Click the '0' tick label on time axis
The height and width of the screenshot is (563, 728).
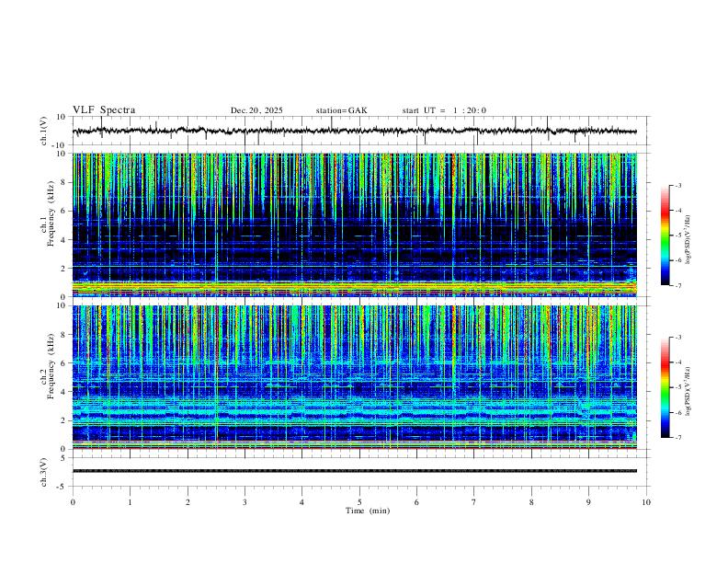coord(73,502)
